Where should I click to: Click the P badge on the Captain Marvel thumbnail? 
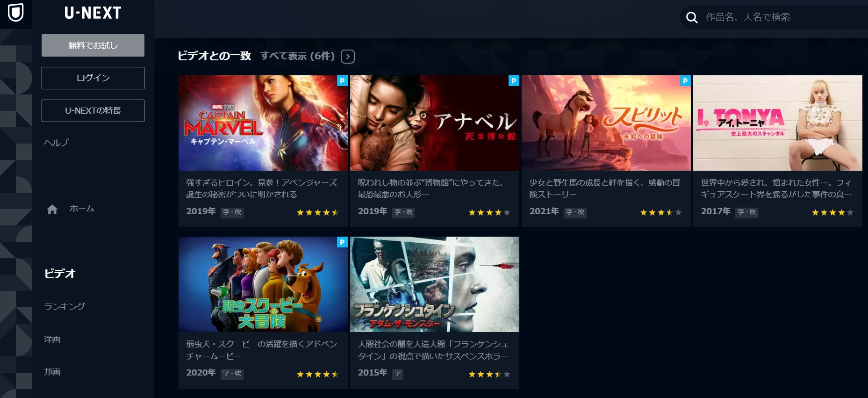(342, 81)
